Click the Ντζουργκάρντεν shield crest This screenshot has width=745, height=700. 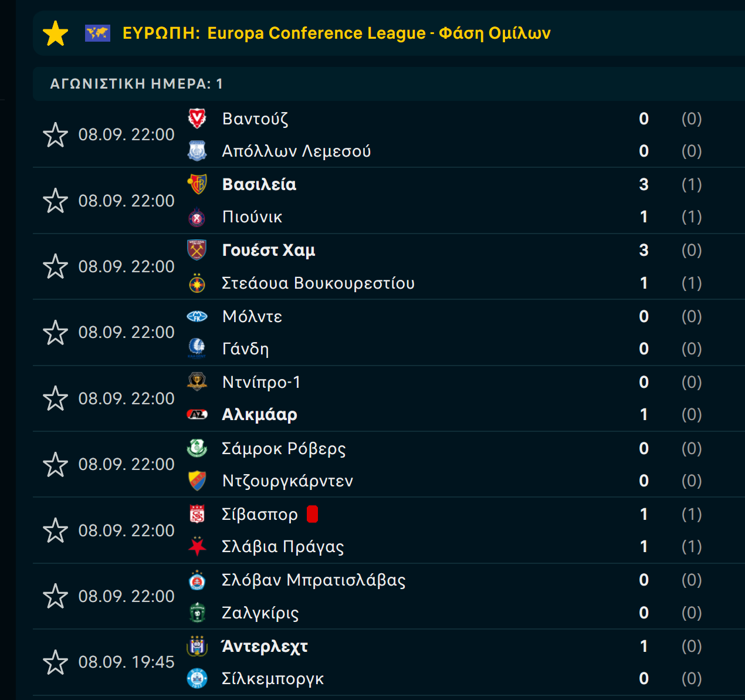197,481
